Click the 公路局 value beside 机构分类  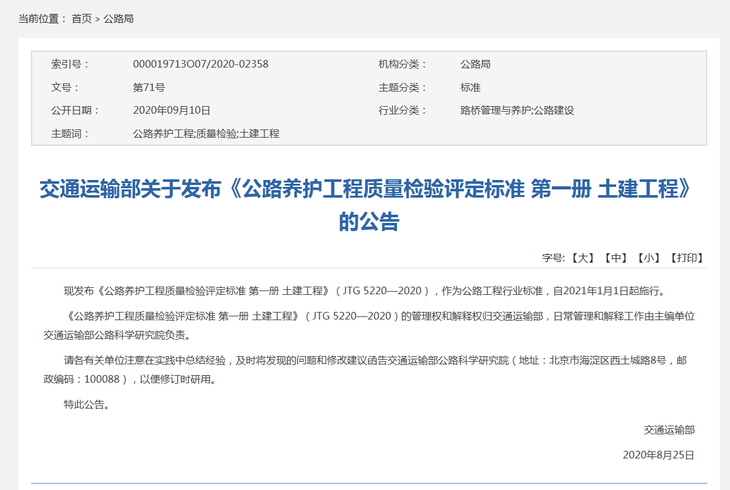tap(475, 64)
